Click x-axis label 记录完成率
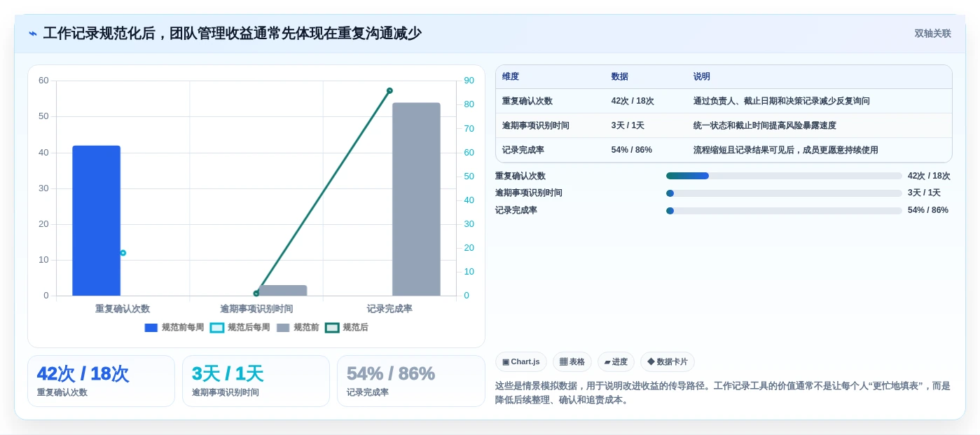980x435 pixels. [x=389, y=309]
